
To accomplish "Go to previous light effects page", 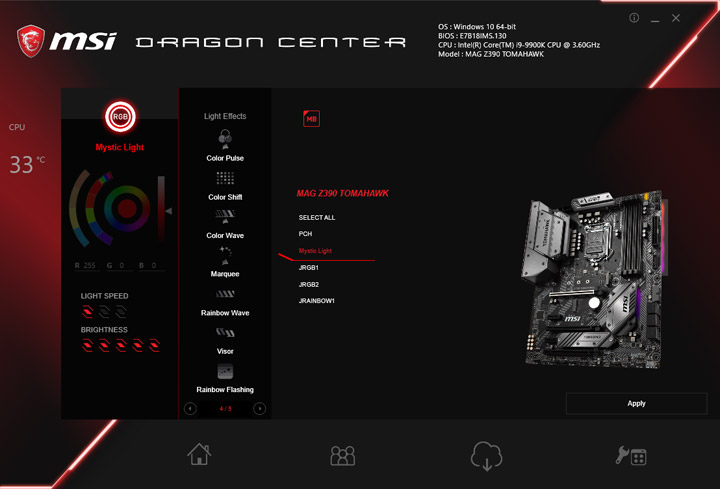I will coord(190,409).
